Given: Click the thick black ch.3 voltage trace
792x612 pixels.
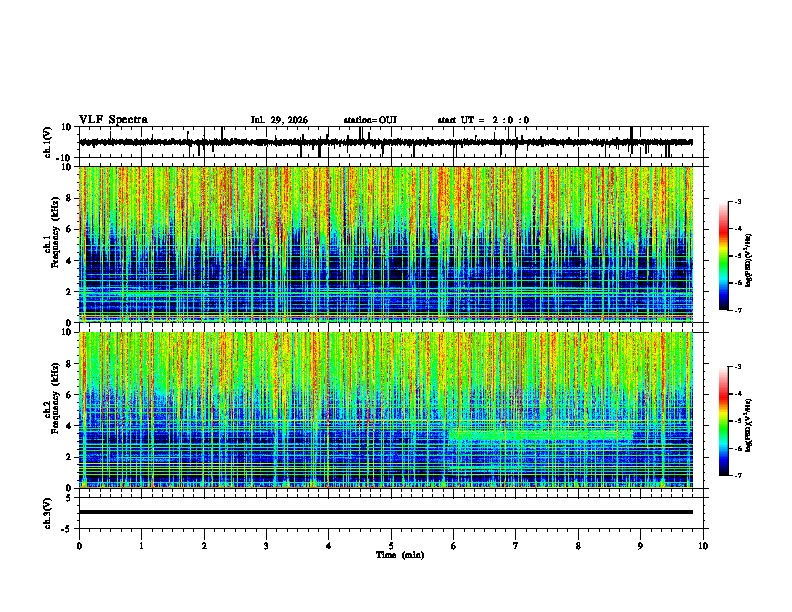Looking at the screenshot, I should click(x=386, y=512).
